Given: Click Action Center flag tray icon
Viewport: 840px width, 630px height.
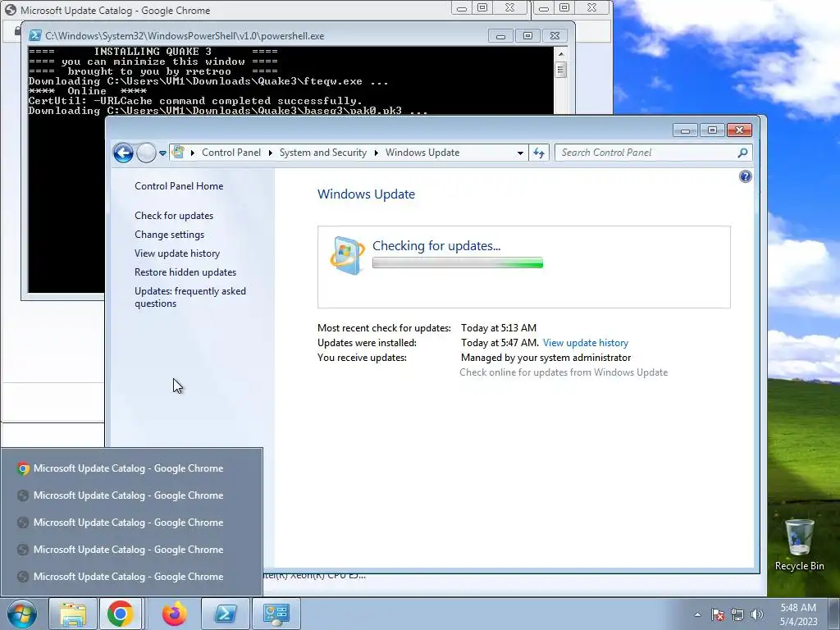Looking at the screenshot, I should click(718, 615).
